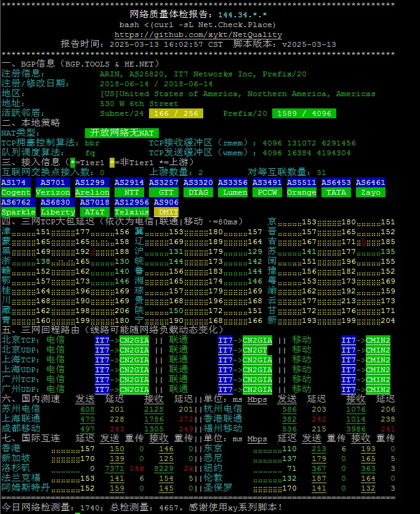Click the 藏 mobile latency value 206
This screenshot has width=420, height=514.
click(x=122, y=311)
